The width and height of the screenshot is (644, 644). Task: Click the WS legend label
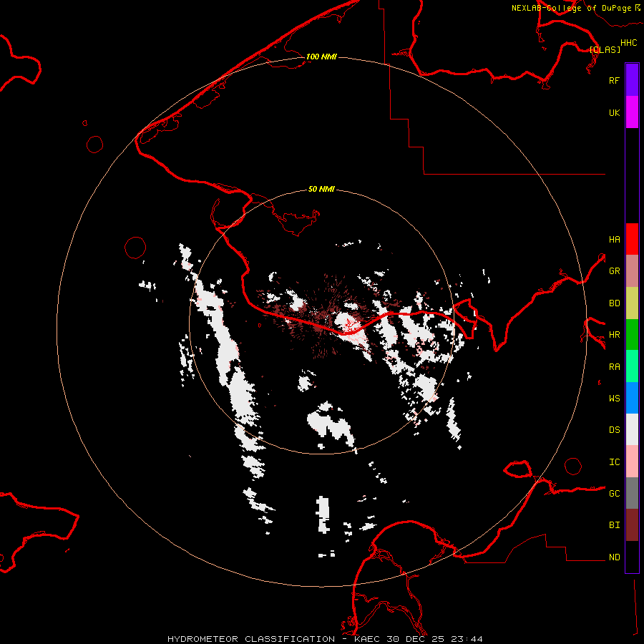614,399
